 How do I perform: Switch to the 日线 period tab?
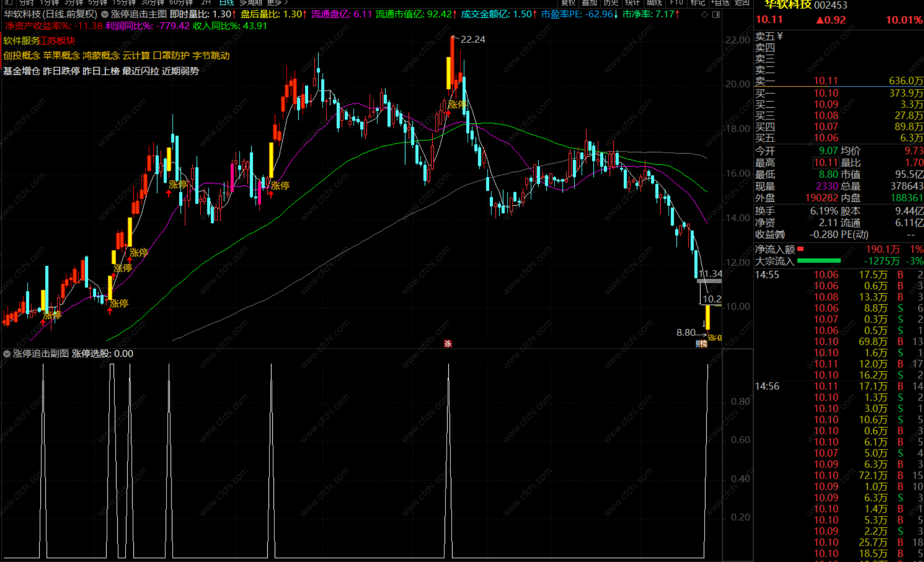coord(226,2)
